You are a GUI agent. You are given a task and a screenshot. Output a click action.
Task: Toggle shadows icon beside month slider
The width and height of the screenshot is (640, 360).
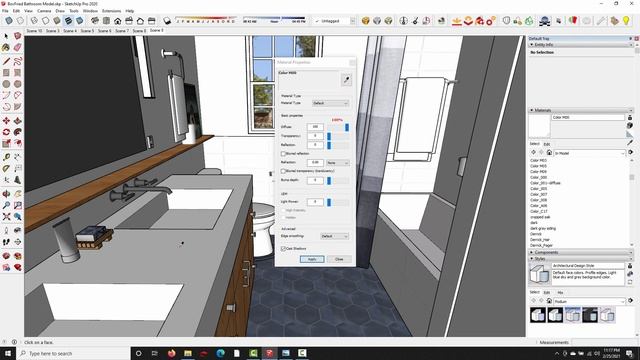pos(167,20)
